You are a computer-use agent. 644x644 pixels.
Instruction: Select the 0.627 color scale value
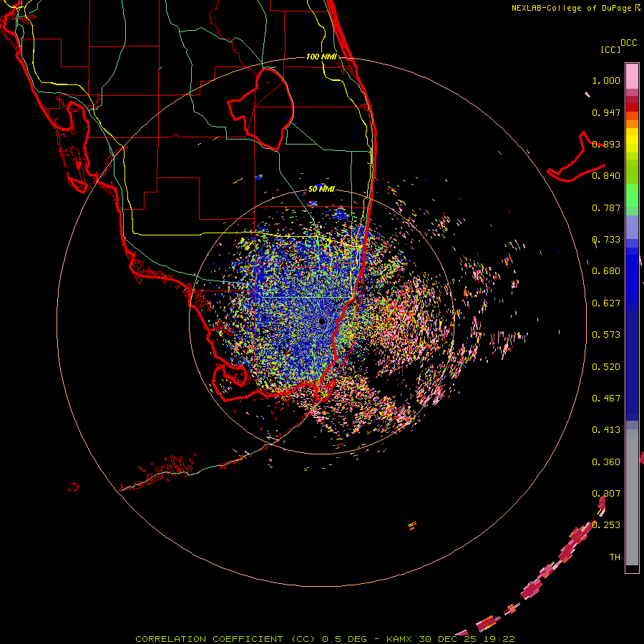tap(606, 303)
